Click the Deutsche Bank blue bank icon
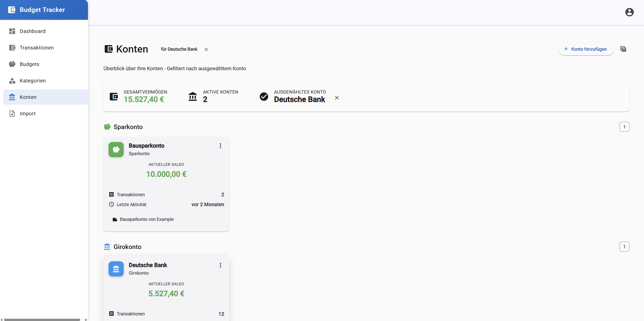The image size is (644, 321). [116, 269]
